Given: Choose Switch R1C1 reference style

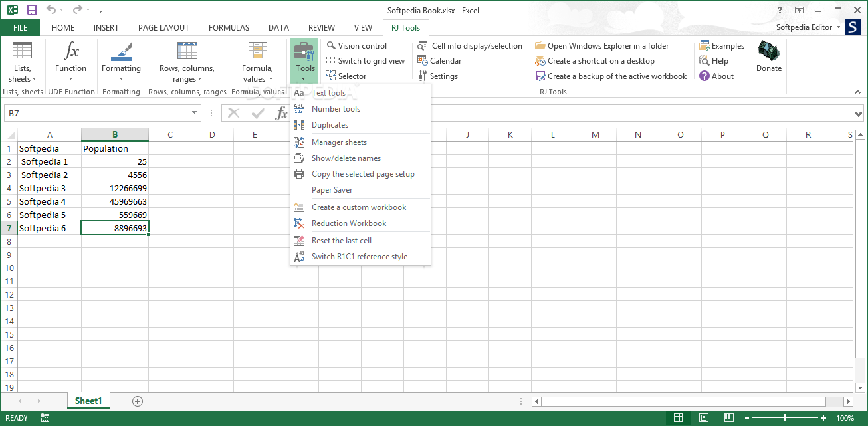Looking at the screenshot, I should 360,257.
